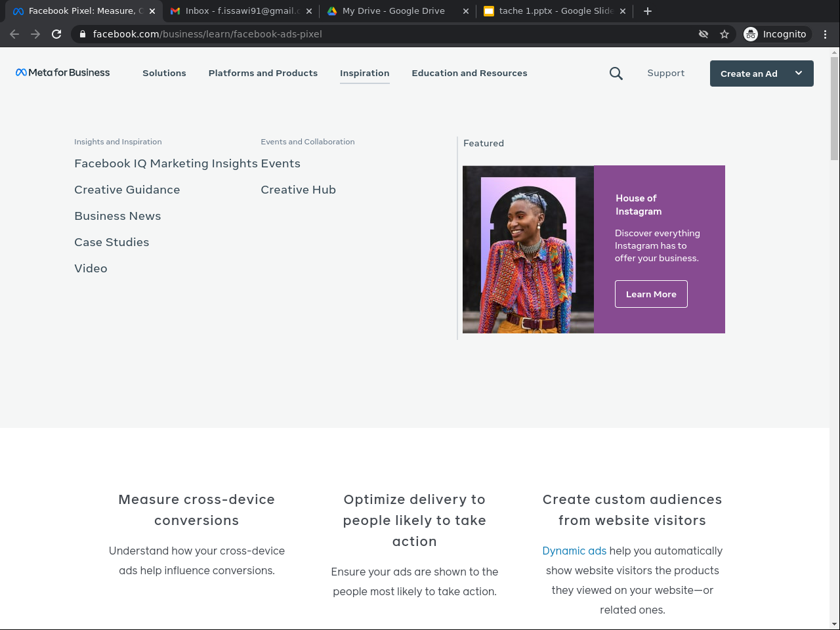
Task: Open Creative Guidance link
Action: pyautogui.click(x=127, y=190)
